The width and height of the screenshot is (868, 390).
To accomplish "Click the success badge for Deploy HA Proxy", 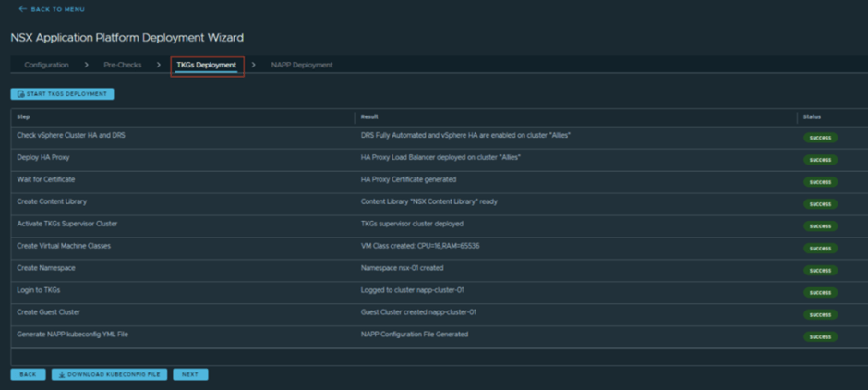I will pos(820,160).
